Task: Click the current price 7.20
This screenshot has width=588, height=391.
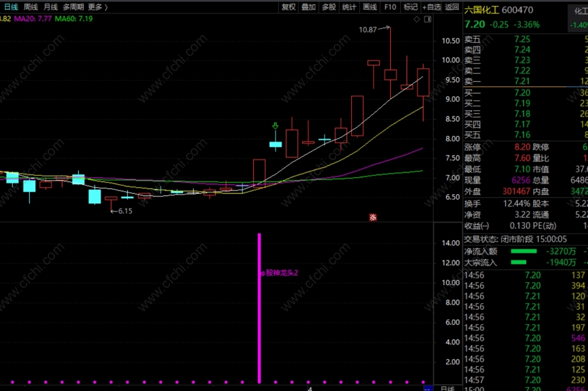Action: point(475,24)
